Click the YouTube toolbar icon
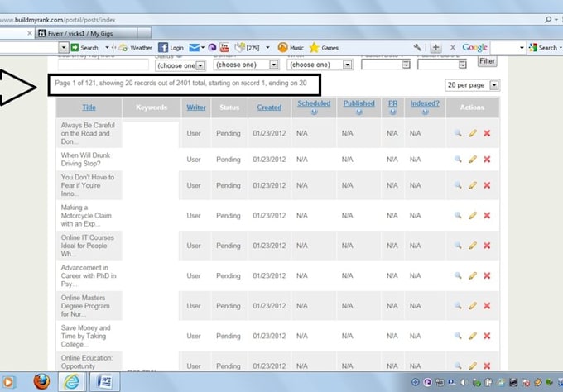The height and width of the screenshot is (392, 563). (224, 47)
